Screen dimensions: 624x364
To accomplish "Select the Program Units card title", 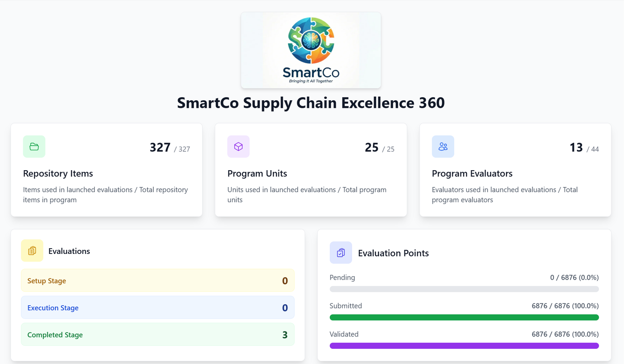I will click(x=257, y=173).
